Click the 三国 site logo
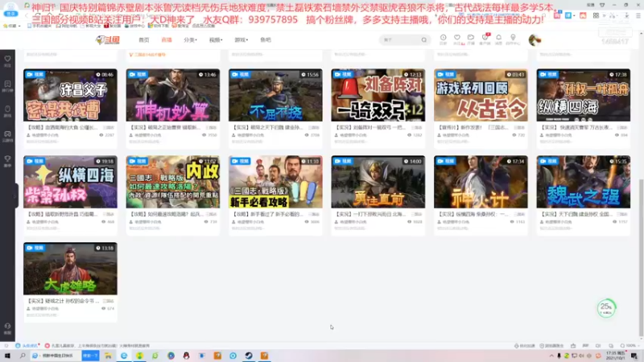This screenshot has width=644, height=362. [108, 39]
